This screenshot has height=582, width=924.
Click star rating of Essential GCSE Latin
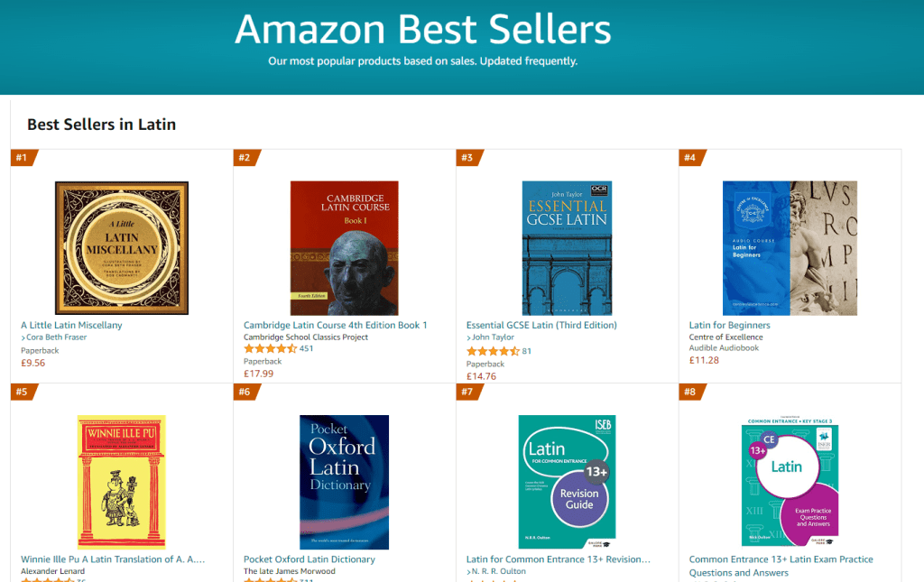(493, 351)
